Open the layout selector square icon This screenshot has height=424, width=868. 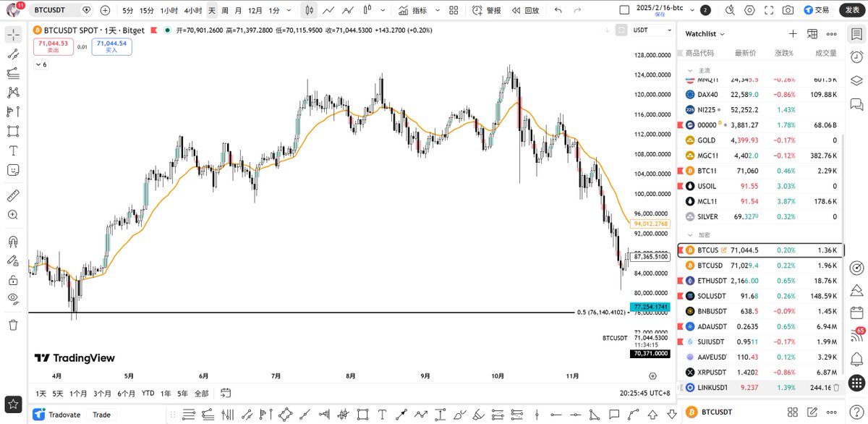coord(625,10)
